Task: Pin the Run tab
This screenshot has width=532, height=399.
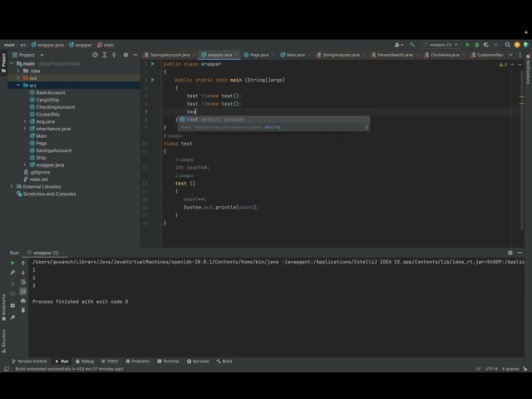Action: [x=13, y=318]
